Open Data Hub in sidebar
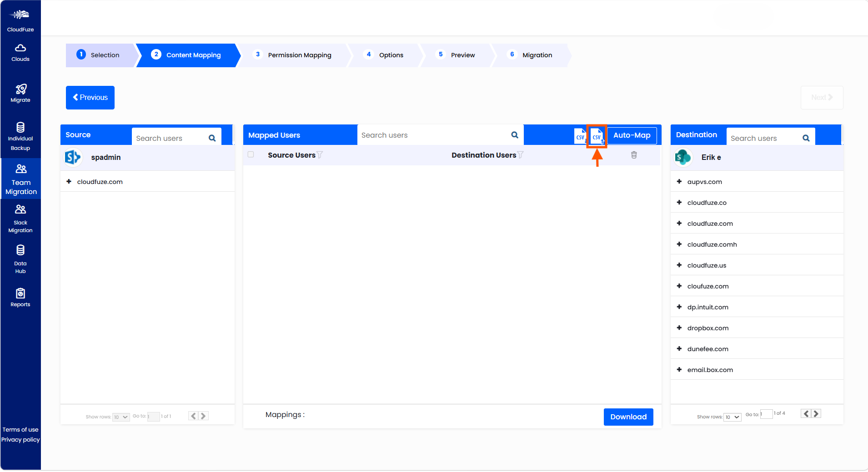 [20, 259]
